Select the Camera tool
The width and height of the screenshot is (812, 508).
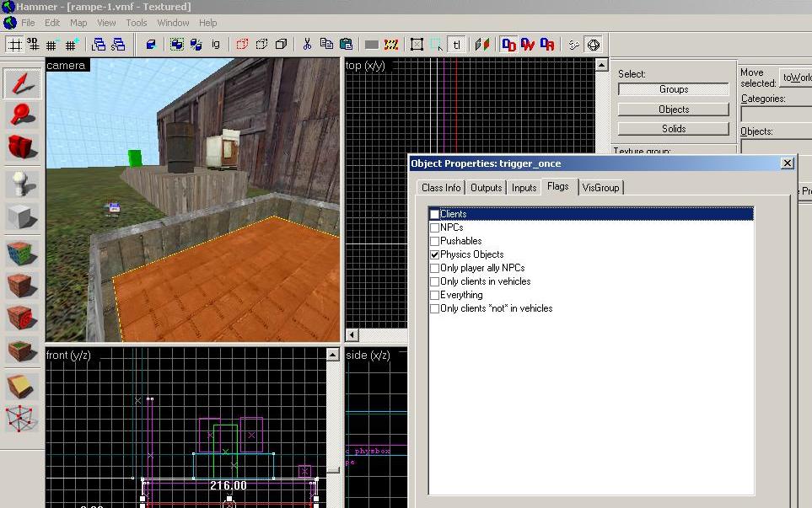point(22,147)
